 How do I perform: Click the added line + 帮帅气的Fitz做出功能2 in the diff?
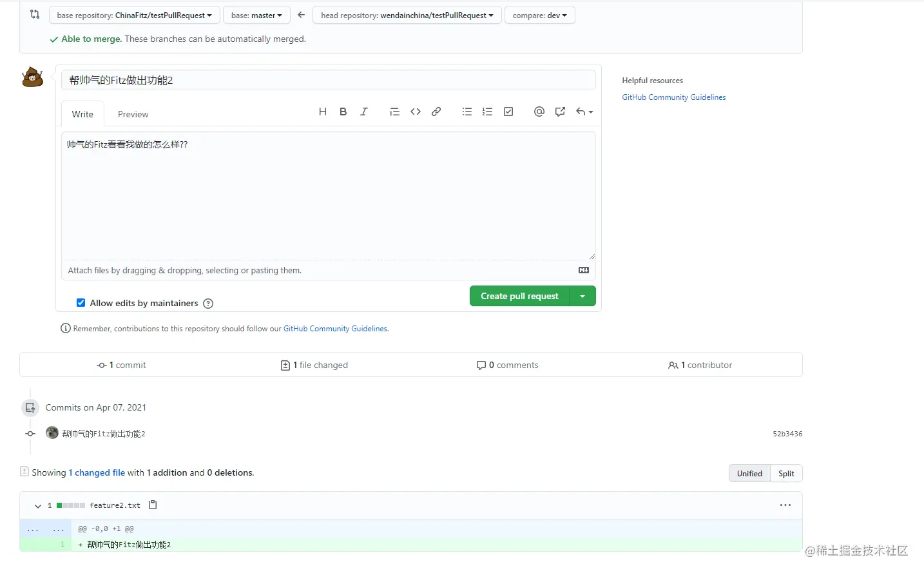(x=124, y=545)
